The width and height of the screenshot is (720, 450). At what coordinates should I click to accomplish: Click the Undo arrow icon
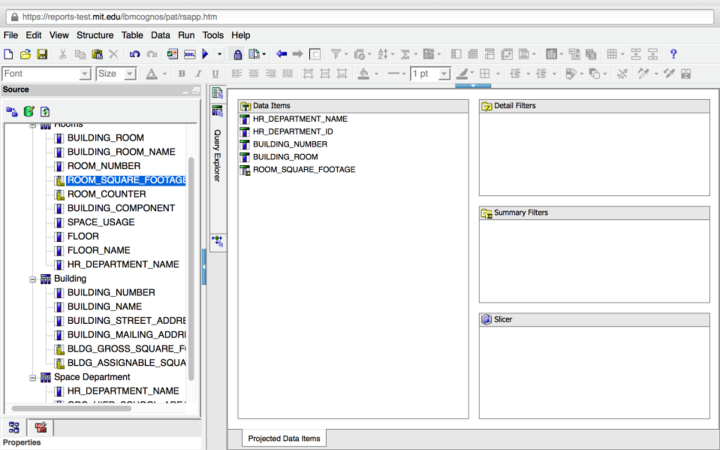pos(134,54)
